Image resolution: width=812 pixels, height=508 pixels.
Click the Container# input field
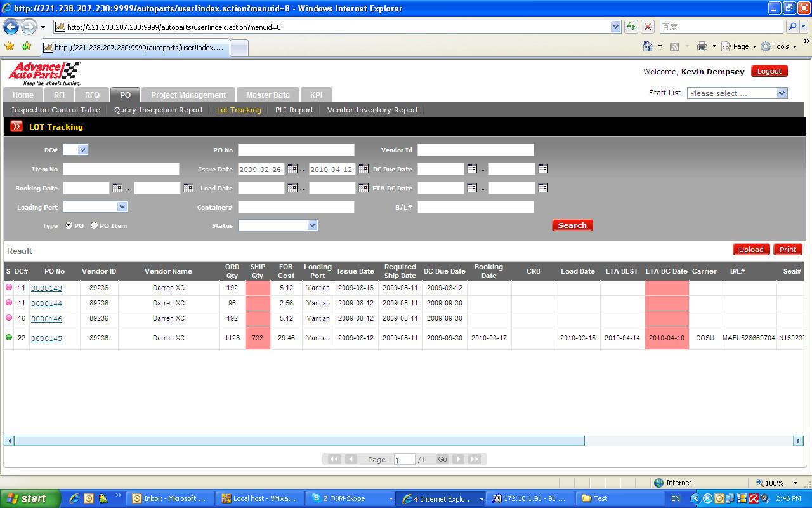296,207
